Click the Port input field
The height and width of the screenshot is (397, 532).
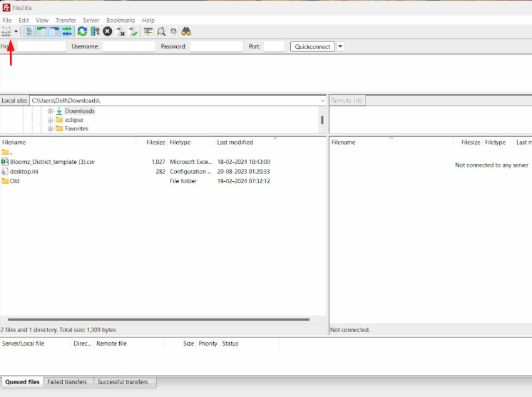click(274, 46)
